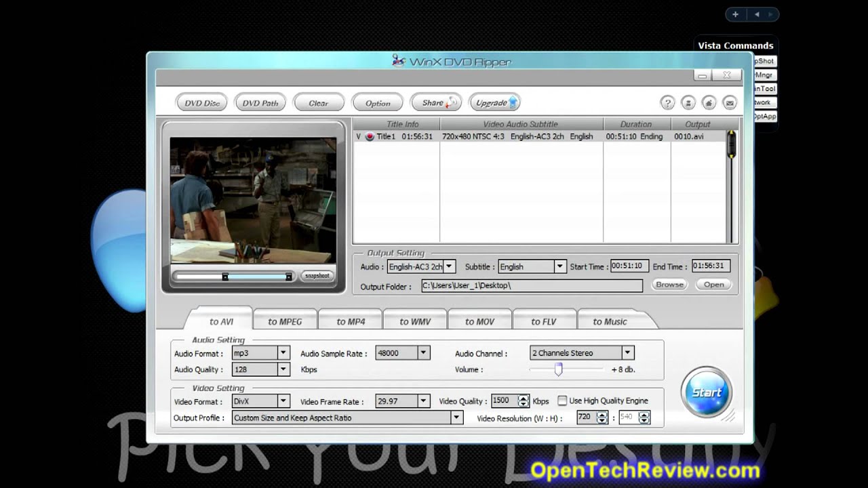Load a disc with DVD Disc button

coord(202,103)
